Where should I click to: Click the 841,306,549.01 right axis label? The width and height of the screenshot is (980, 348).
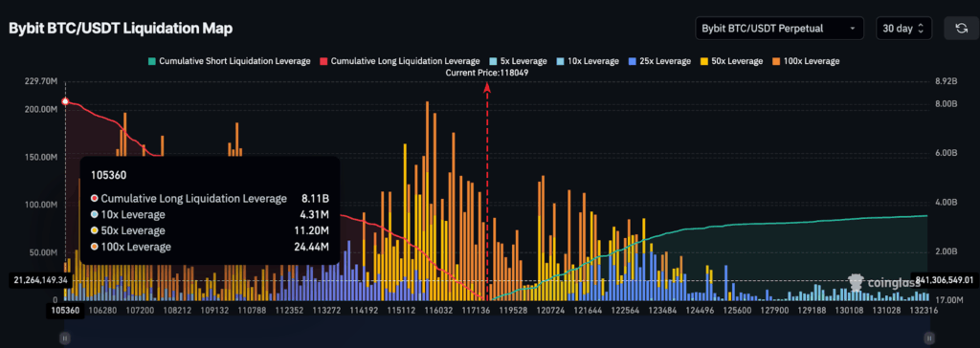coord(944,279)
